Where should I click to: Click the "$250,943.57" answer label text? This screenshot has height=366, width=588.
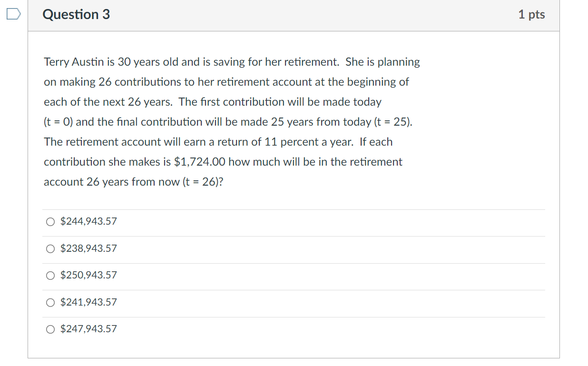click(88, 276)
